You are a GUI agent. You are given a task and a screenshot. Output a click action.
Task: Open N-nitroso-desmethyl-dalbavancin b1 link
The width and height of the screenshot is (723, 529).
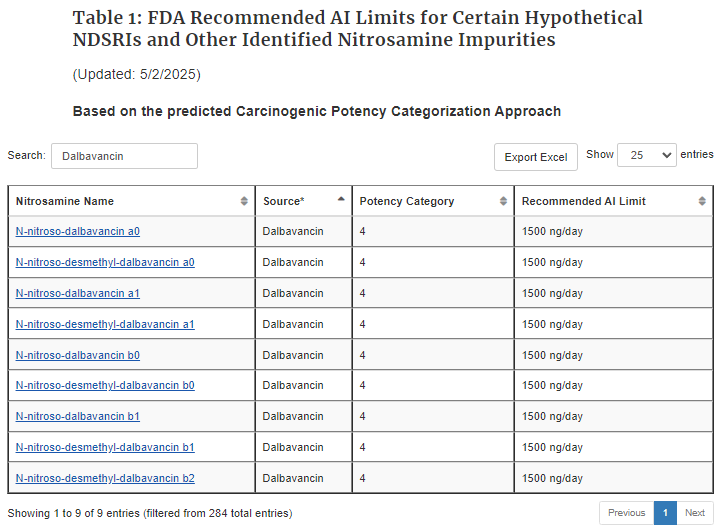[x=105, y=447]
